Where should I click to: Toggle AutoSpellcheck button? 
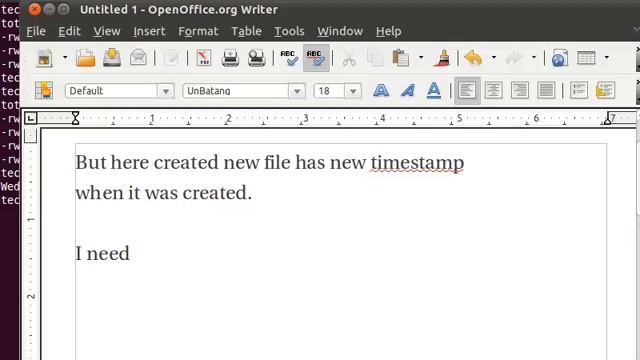316,58
